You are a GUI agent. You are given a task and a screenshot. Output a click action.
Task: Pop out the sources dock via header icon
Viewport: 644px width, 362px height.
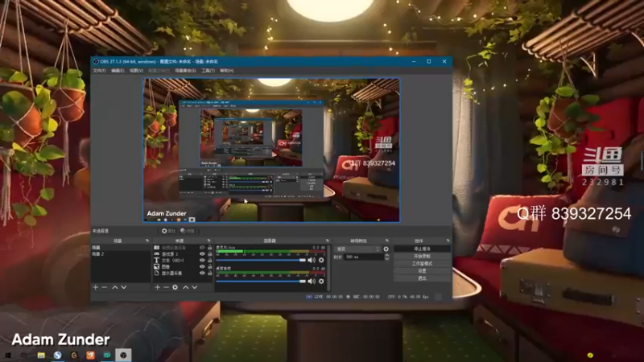(208, 241)
